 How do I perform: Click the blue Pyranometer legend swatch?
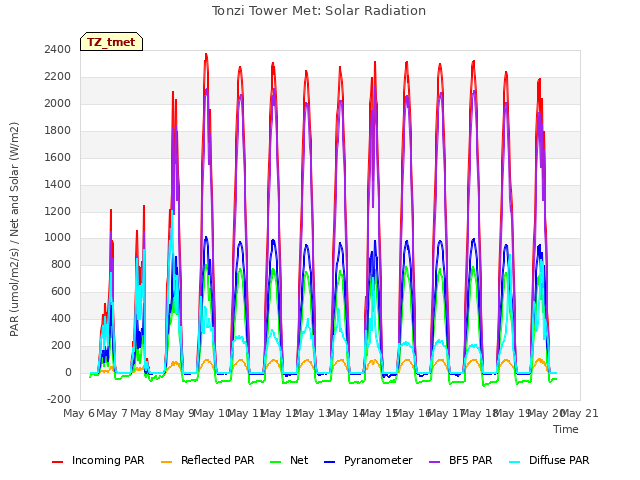(329, 462)
